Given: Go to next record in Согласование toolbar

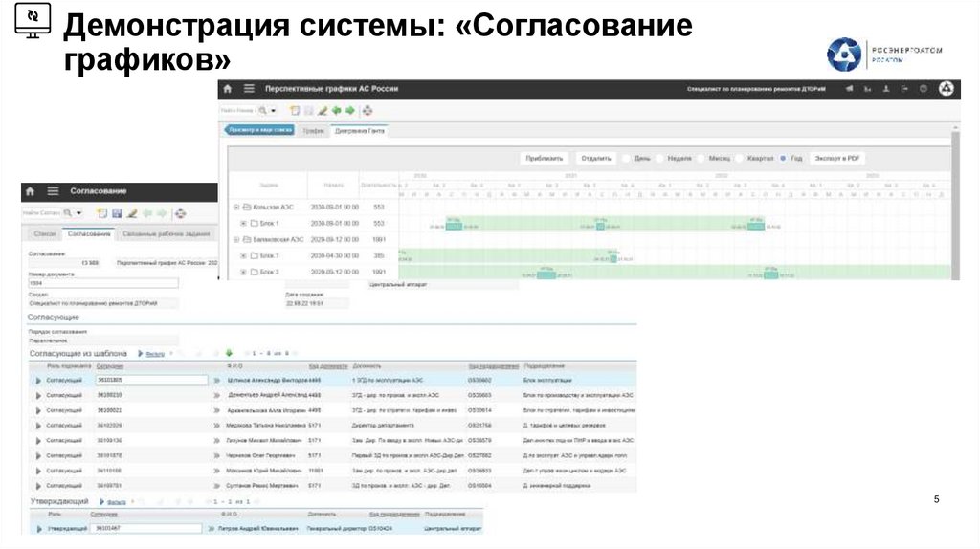Looking at the screenshot, I should [x=162, y=213].
